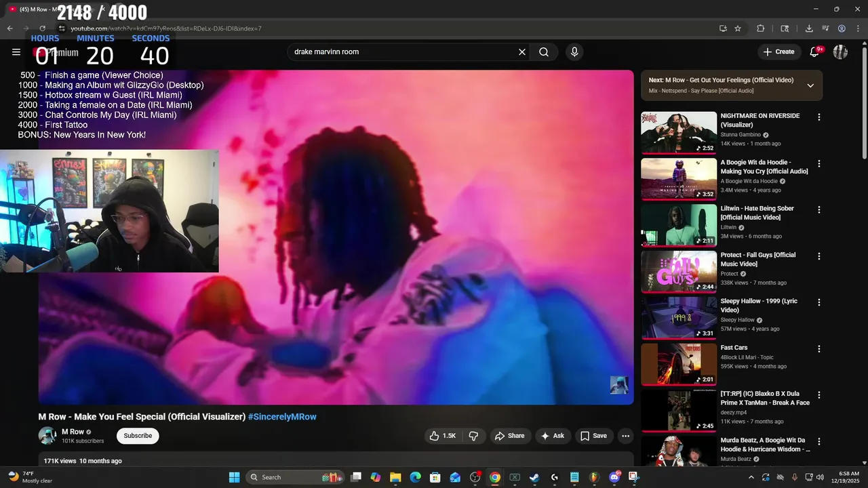Open weather widget showing 74°F

click(30, 477)
